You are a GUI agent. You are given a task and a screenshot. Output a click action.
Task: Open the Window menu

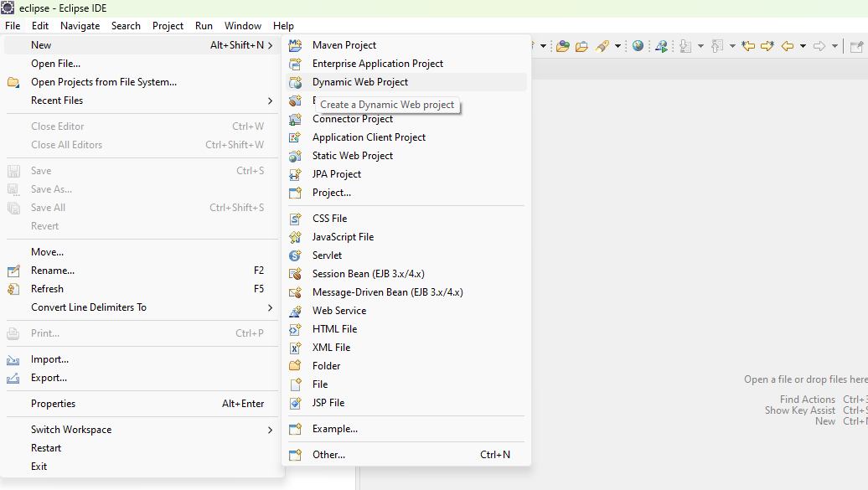243,25
